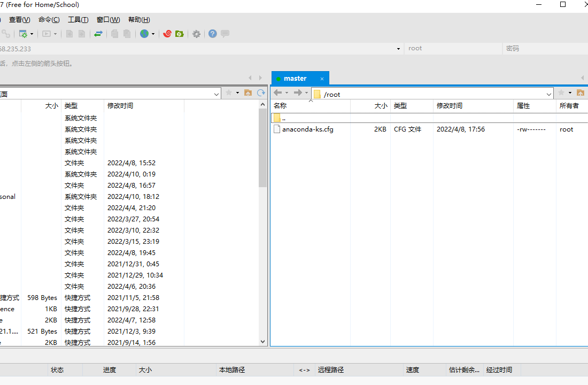Open the remote pane bookmark dropdown arrow
This screenshot has width=588, height=385.
tap(570, 93)
